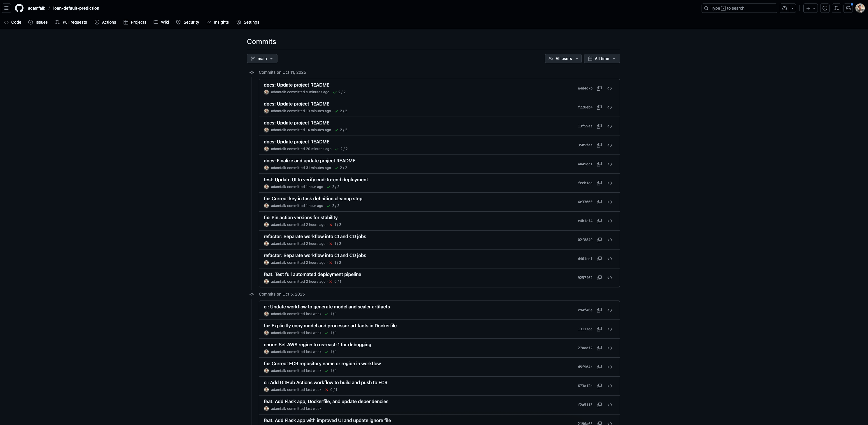
Task: Open the main branch selector dropdown
Action: (262, 59)
